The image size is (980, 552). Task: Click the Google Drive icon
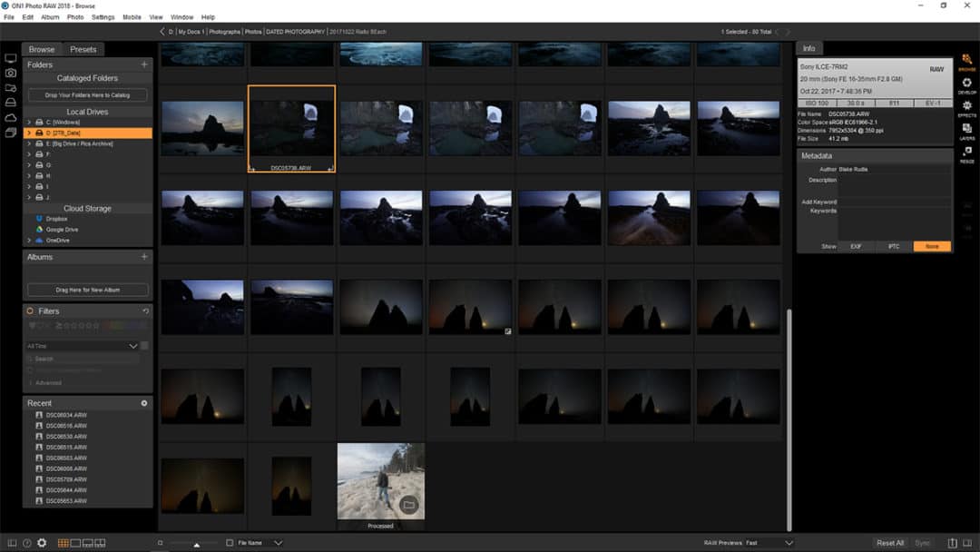coord(39,230)
